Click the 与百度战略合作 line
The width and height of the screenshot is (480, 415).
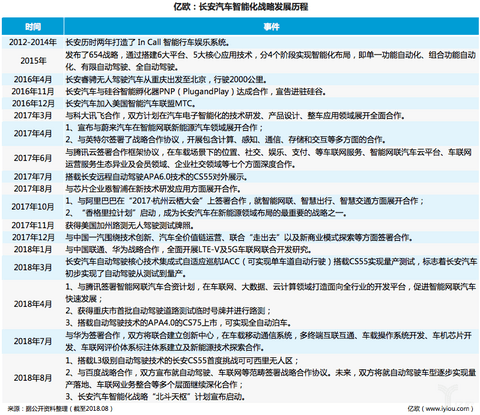(270, 372)
